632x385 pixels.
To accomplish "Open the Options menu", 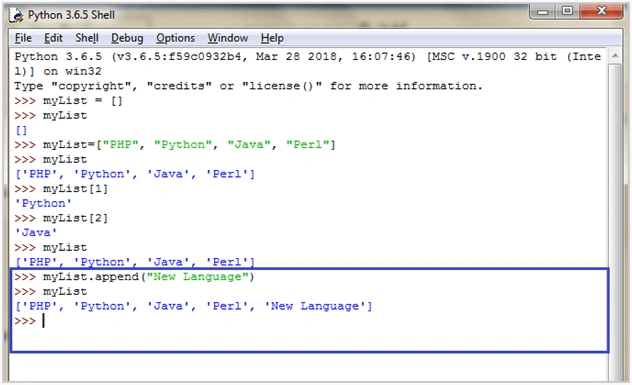I will point(175,38).
